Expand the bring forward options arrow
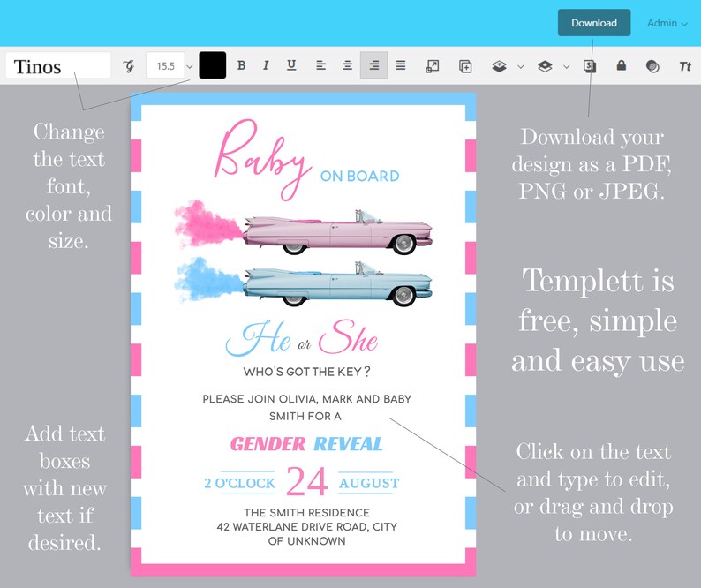This screenshot has height=588, width=701. pos(520,67)
